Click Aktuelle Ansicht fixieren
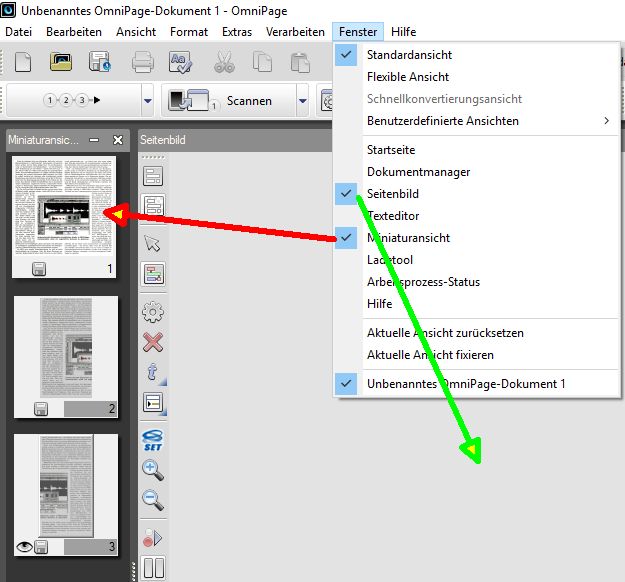The height and width of the screenshot is (582, 625). pyautogui.click(x=477, y=355)
